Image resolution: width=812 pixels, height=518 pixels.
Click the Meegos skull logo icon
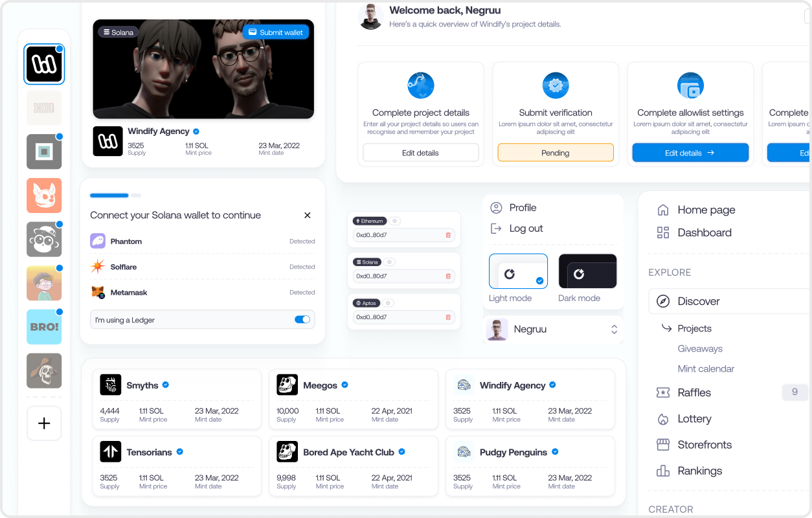click(288, 385)
